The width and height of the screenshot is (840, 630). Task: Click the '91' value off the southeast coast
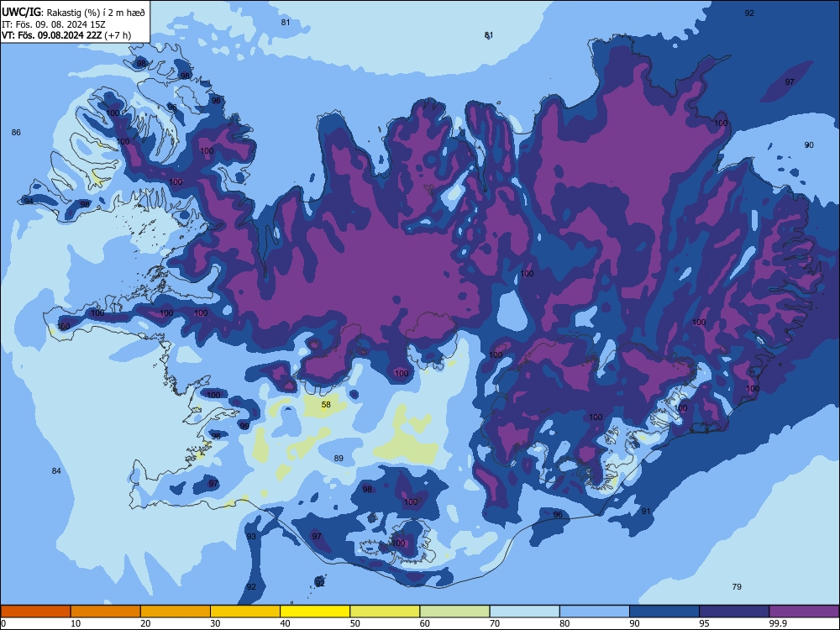[x=646, y=511]
